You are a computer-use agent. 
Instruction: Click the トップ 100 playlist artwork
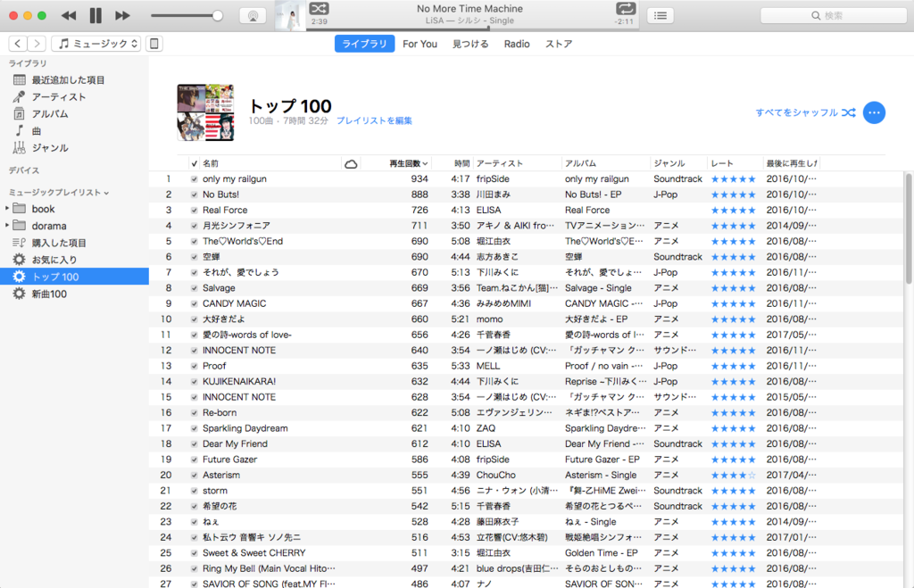click(x=206, y=112)
